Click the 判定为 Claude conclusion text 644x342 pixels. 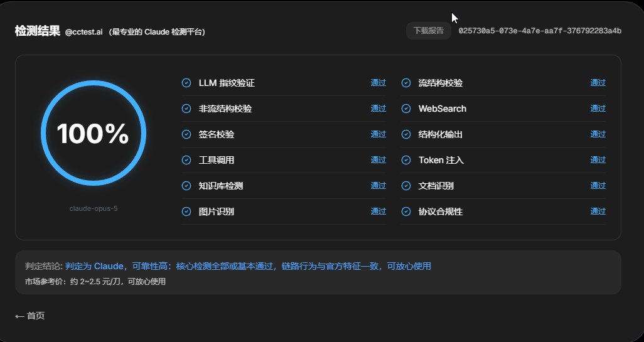(248, 266)
